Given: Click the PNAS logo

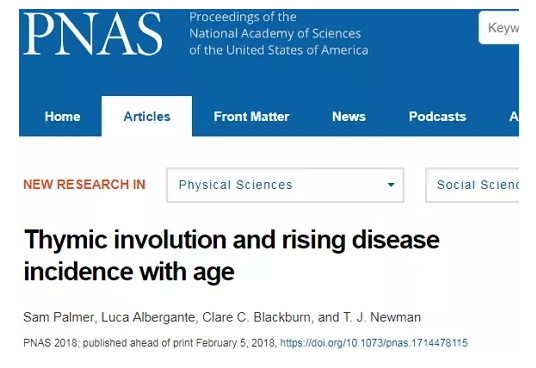Looking at the screenshot, I should 93,33.
